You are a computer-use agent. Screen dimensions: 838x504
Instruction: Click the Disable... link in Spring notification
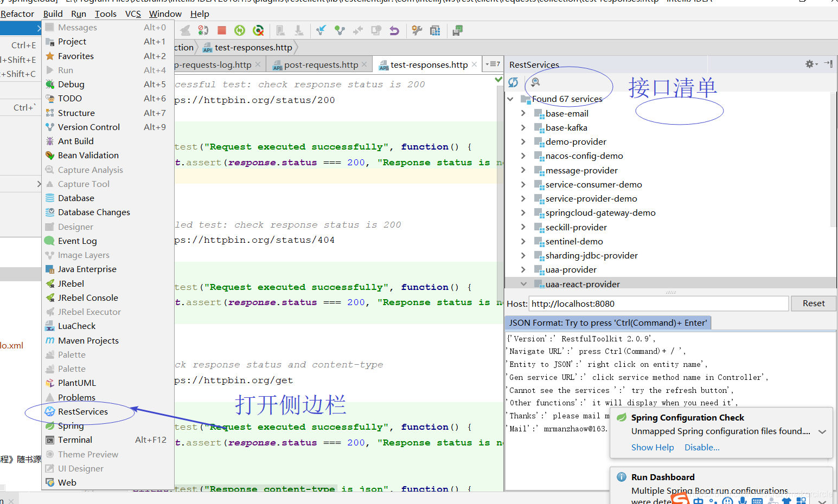tap(702, 448)
